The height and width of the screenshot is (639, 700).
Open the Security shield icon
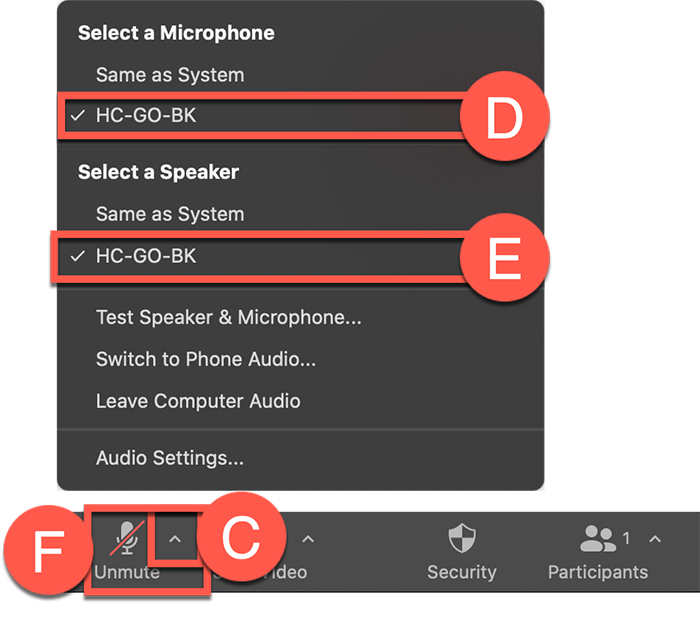[461, 540]
